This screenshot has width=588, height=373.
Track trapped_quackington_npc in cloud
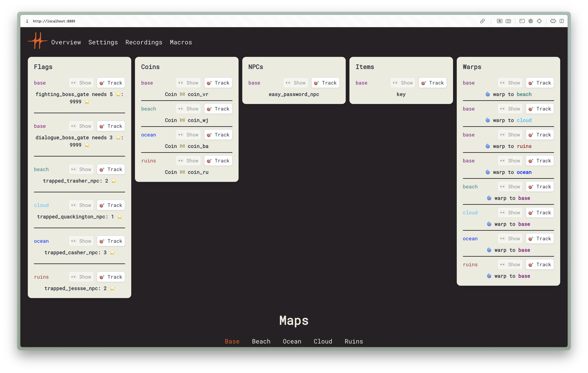tap(111, 205)
